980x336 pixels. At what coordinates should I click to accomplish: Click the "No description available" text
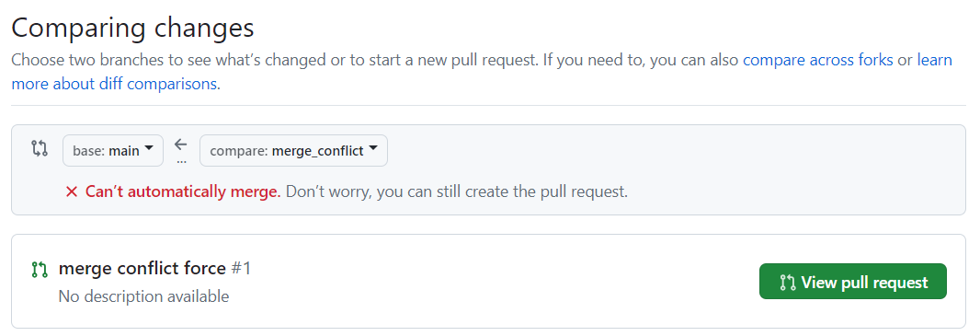tap(143, 295)
